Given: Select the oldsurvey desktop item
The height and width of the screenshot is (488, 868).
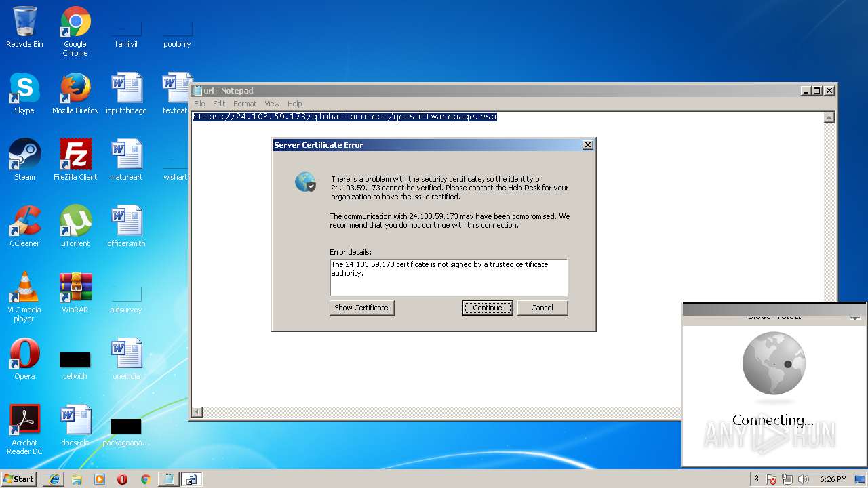Looking at the screenshot, I should [126, 302].
